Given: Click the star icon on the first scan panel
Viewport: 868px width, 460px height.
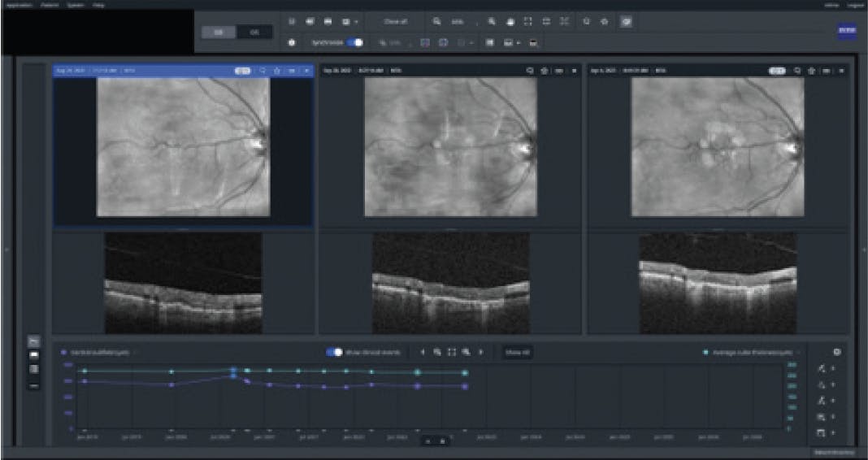Looking at the screenshot, I should tap(277, 71).
